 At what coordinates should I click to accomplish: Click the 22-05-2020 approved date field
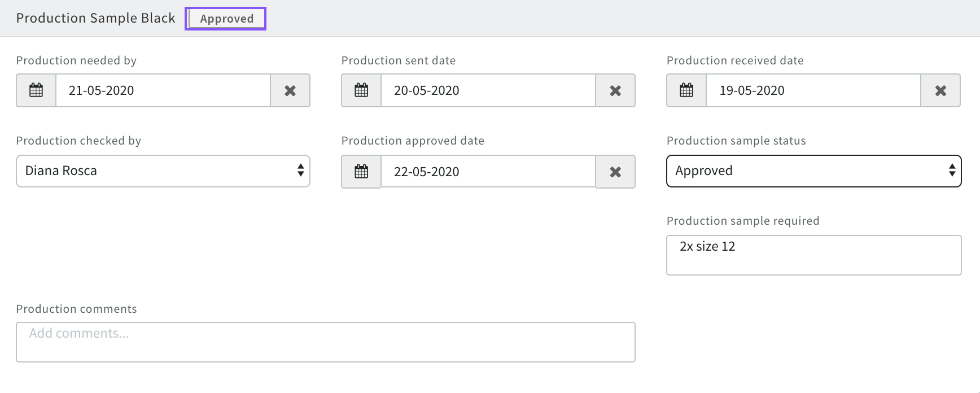[x=488, y=172]
